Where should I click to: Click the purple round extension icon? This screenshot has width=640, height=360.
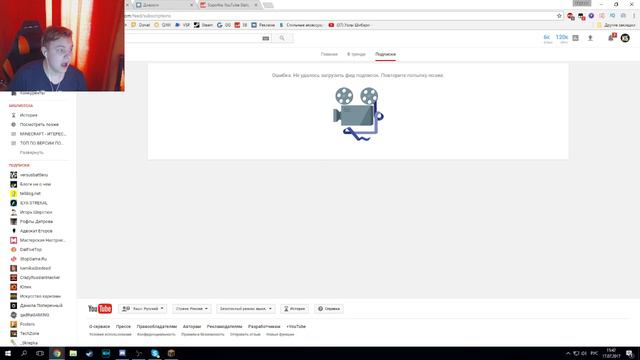pyautogui.click(x=591, y=16)
